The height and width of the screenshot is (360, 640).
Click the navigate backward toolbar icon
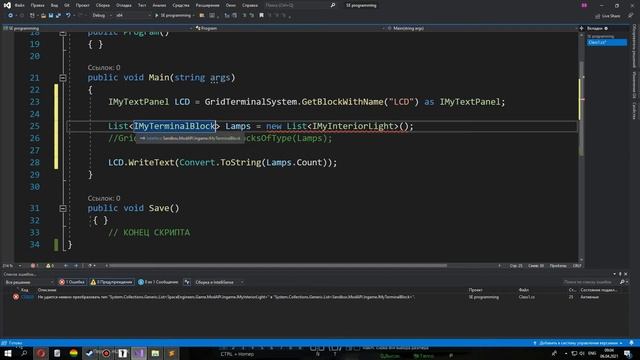[10, 16]
